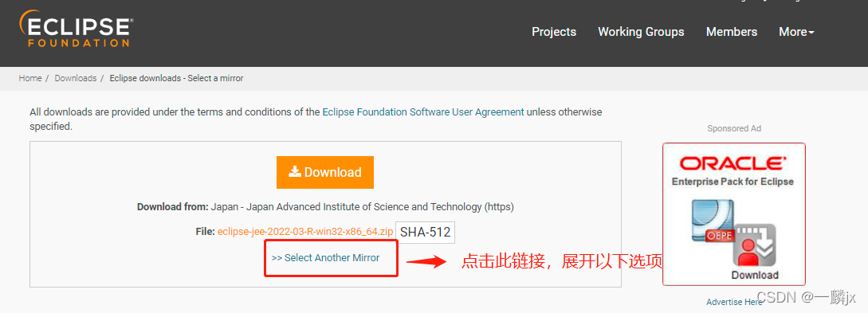Click the Eclipse downloads - Select a mirror breadcrumb
The height and width of the screenshot is (313, 868).
[x=177, y=78]
